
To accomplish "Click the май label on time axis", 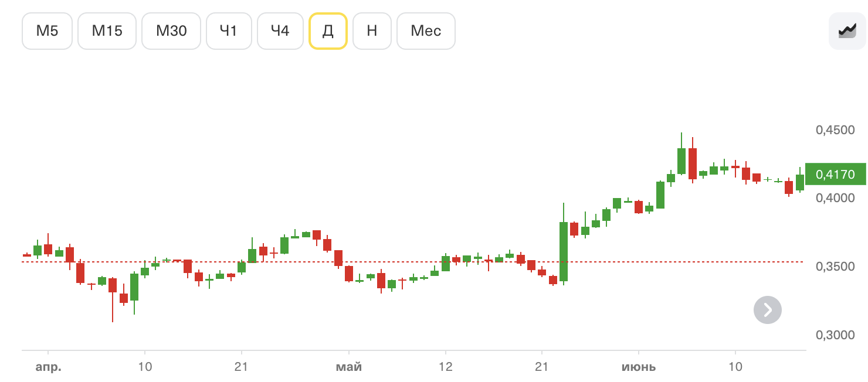I will point(349,367).
